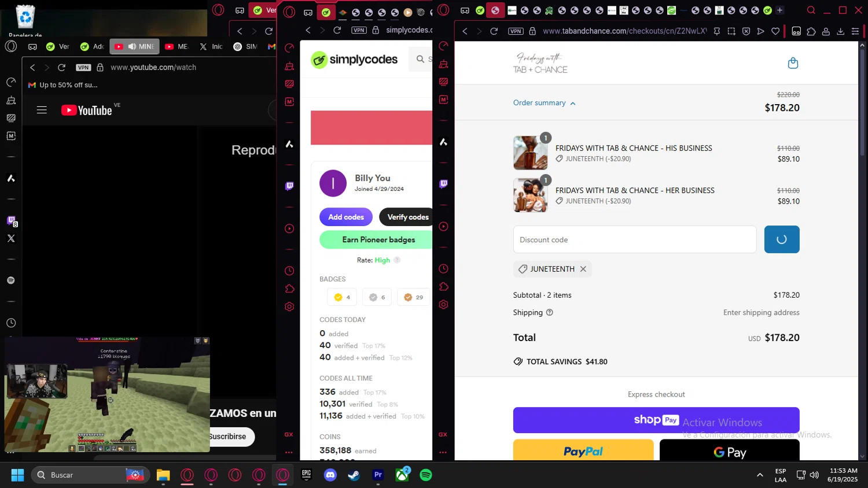Click HER BUSINESS product thumbnail
The image size is (868, 488).
point(530,195)
